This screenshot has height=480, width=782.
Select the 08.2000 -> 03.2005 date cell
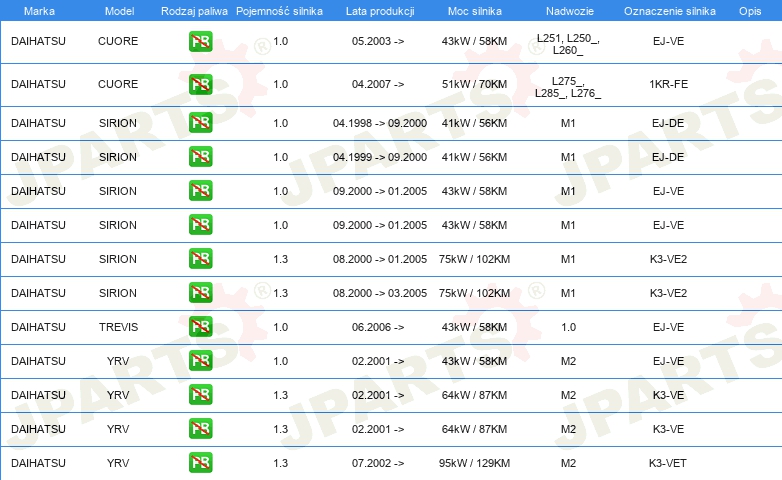click(x=380, y=293)
